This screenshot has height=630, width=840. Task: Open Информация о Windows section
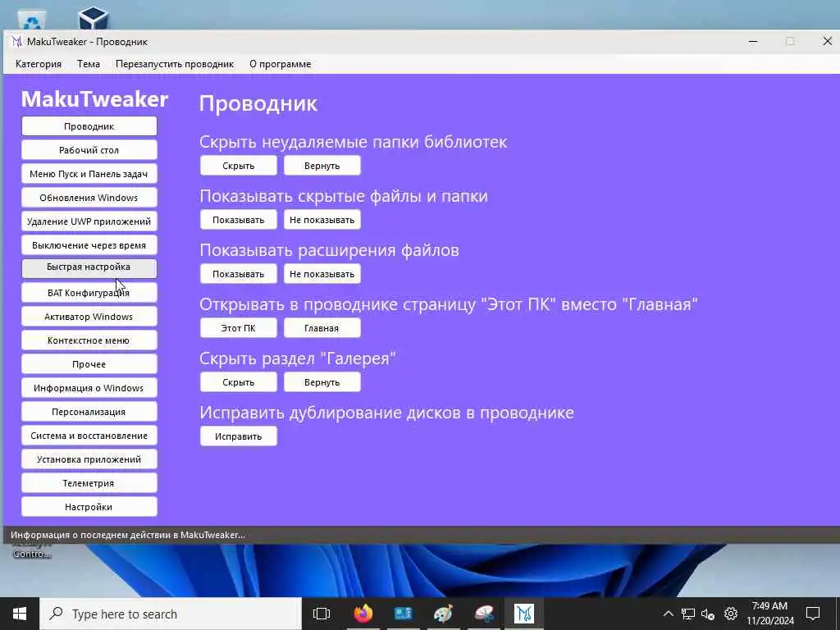89,388
